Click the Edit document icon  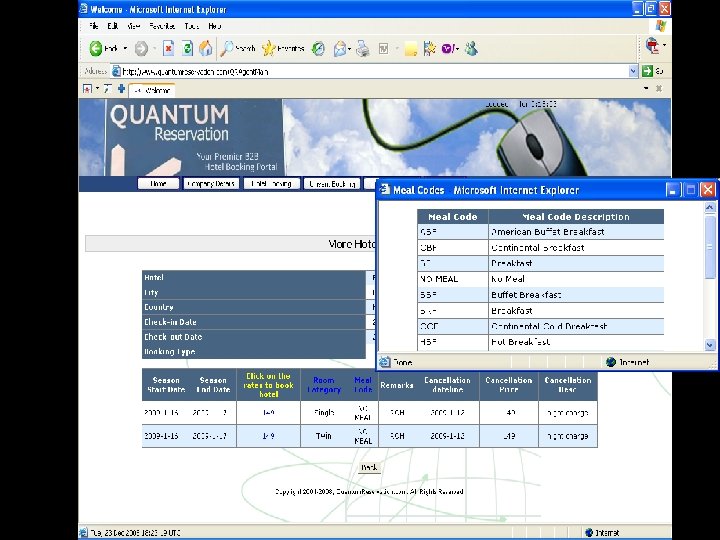tap(383, 48)
